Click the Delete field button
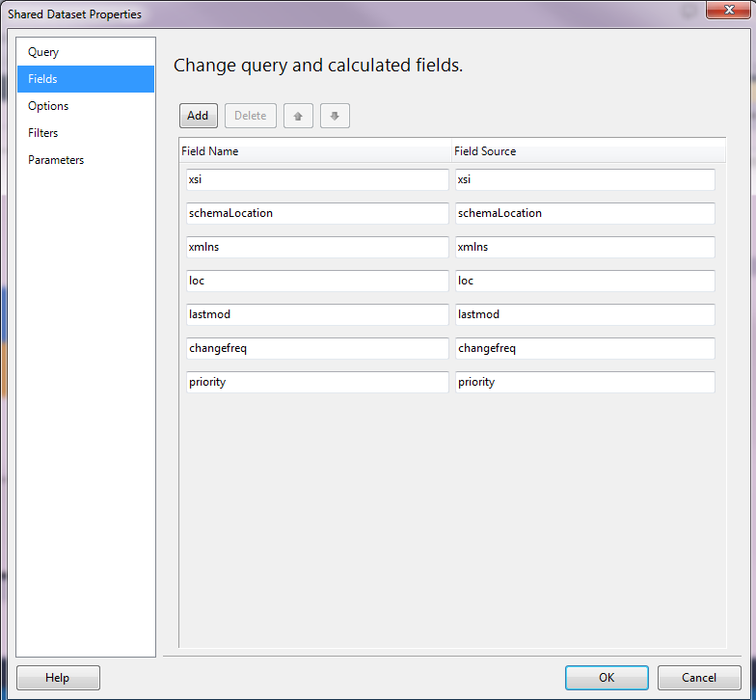Viewport: 756px width, 700px height. coord(251,116)
